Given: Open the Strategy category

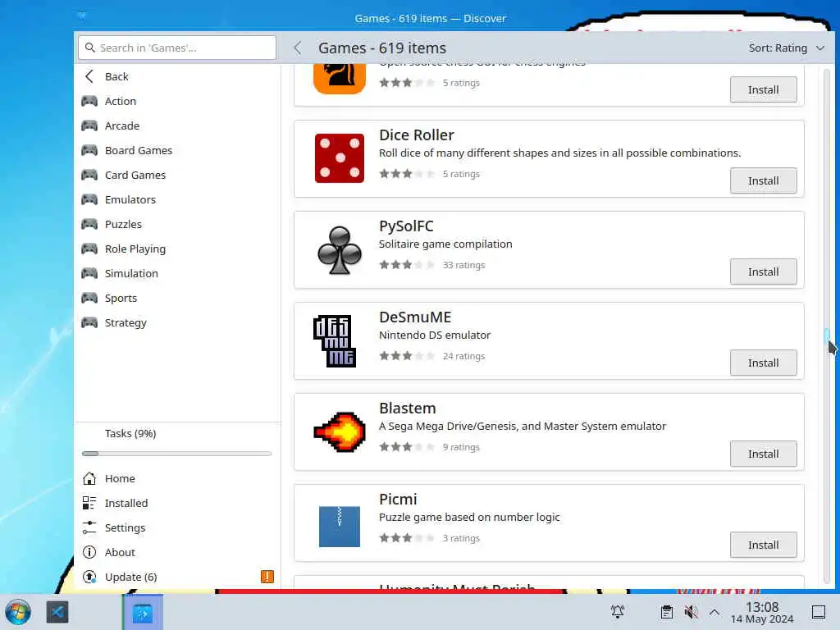Looking at the screenshot, I should tap(177, 323).
